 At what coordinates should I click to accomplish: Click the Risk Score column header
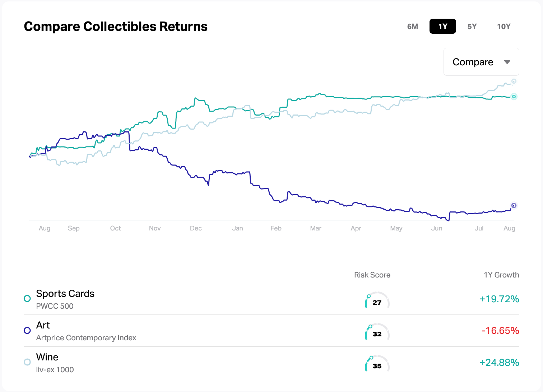(372, 275)
